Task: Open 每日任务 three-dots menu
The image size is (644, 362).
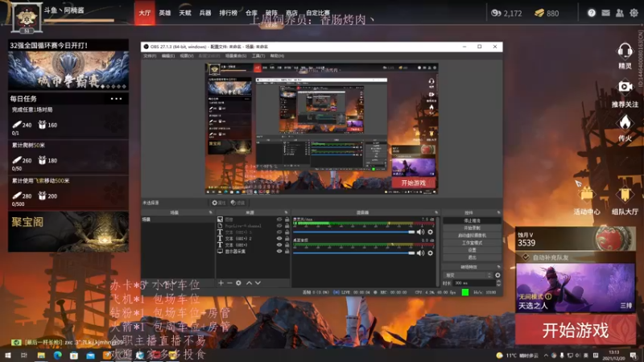Action: [x=116, y=98]
